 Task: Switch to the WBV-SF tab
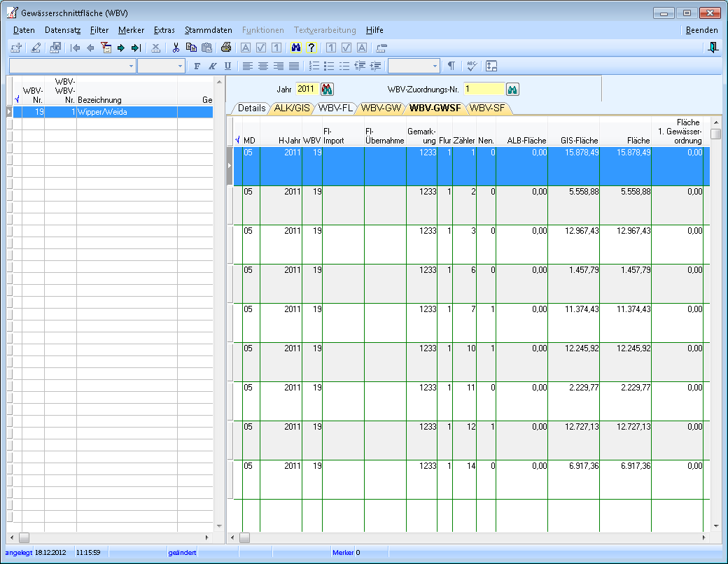click(x=487, y=108)
